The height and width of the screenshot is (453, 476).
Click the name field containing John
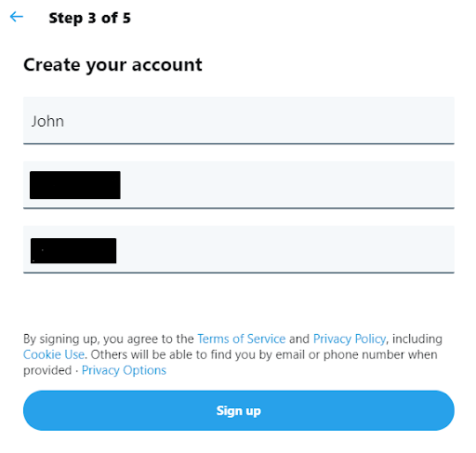pos(239,121)
